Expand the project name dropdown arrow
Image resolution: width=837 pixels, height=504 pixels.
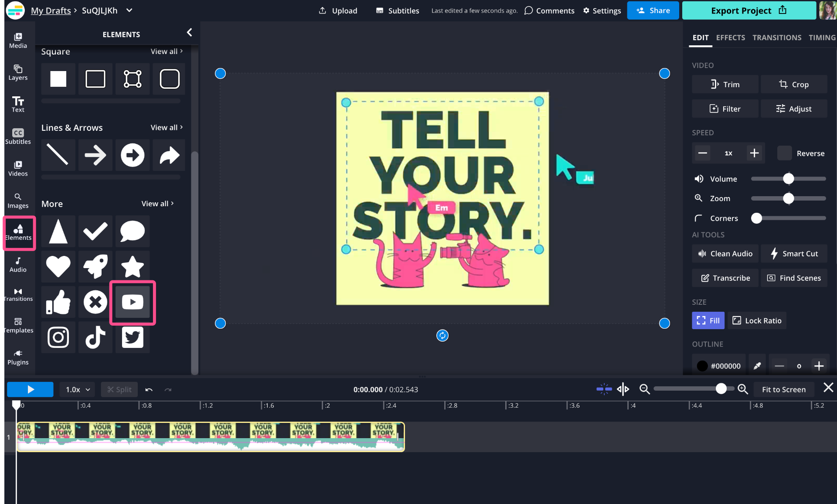pyautogui.click(x=129, y=10)
